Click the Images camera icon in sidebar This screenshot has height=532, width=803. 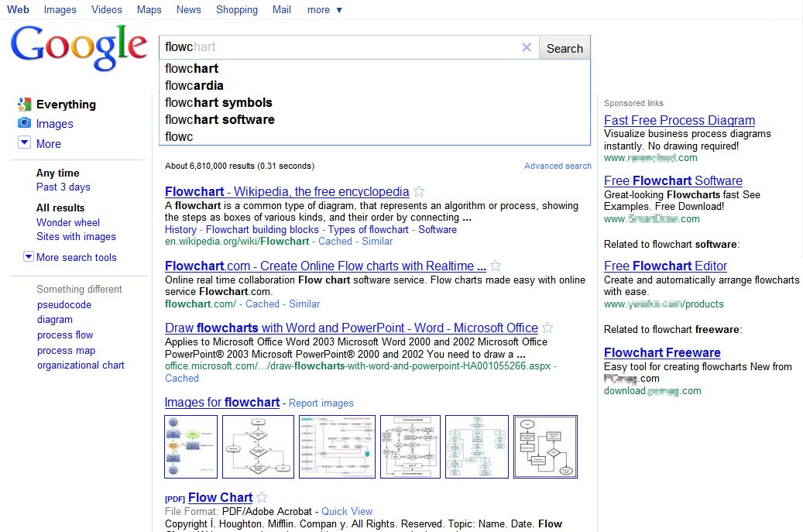pyautogui.click(x=24, y=123)
